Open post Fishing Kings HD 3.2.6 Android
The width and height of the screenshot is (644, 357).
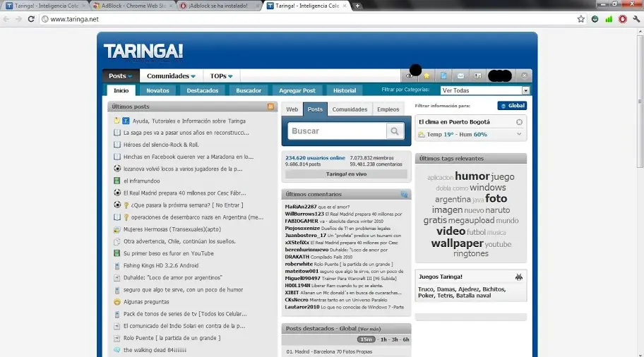pos(161,265)
